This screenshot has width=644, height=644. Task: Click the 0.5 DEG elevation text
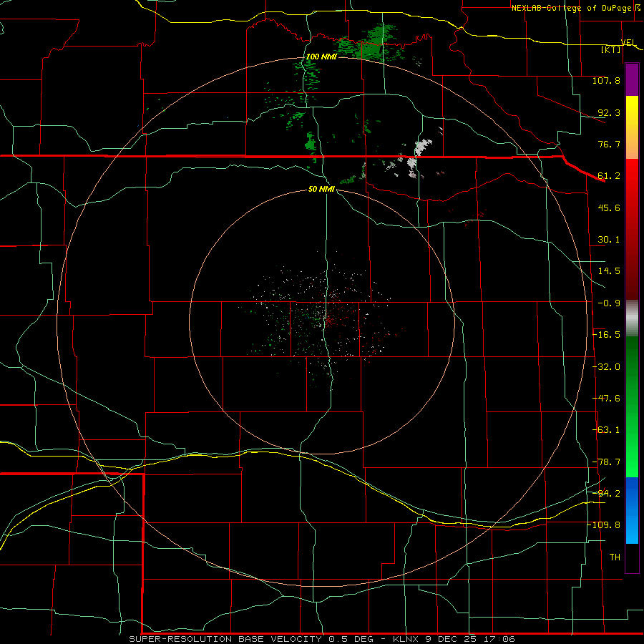click(351, 639)
